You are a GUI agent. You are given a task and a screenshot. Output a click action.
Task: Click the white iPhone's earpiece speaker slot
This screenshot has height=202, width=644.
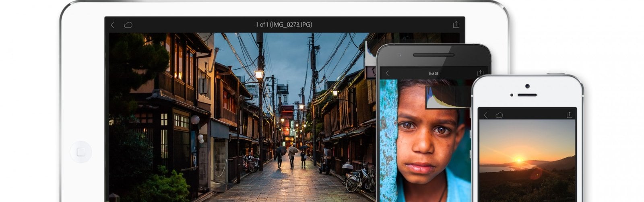pyautogui.click(x=527, y=95)
